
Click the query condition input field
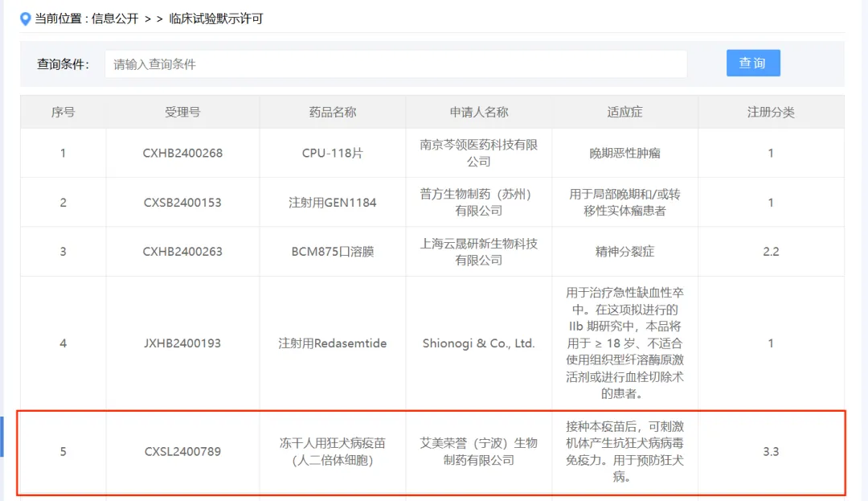click(395, 64)
